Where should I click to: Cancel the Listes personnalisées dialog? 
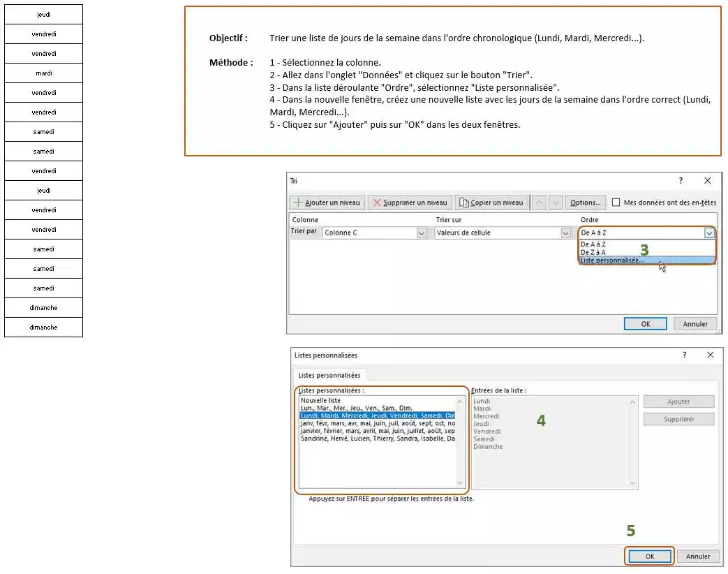698,556
